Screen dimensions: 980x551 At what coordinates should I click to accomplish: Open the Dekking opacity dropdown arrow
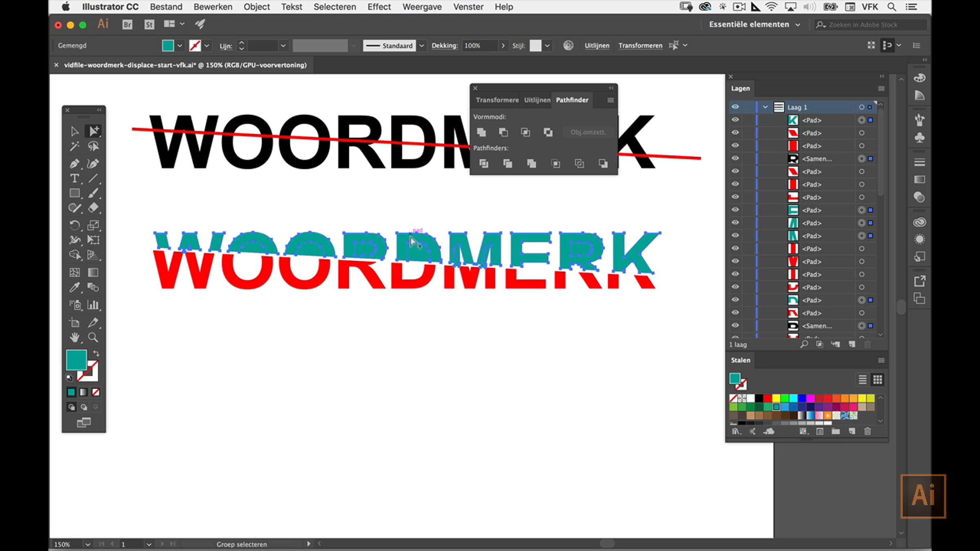(503, 46)
